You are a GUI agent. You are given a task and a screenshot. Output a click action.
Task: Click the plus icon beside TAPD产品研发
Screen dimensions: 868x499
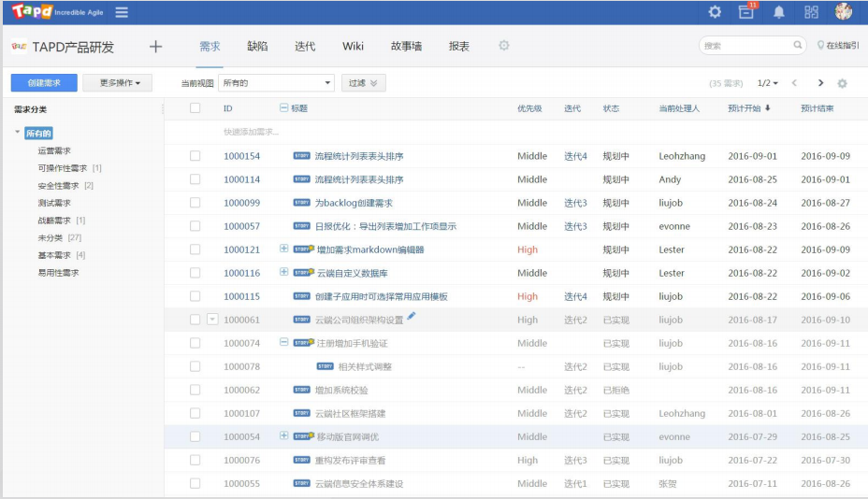pos(155,47)
